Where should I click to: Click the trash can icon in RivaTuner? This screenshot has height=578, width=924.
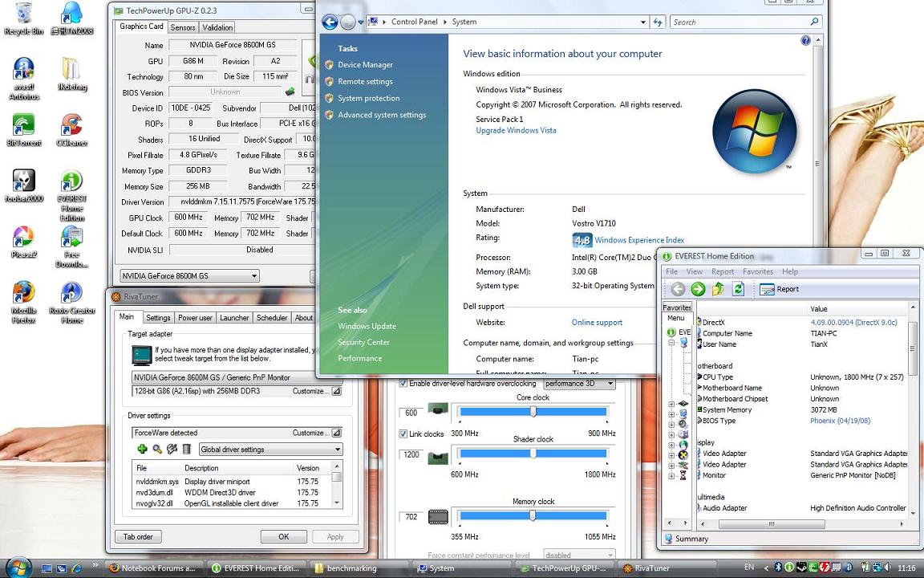pos(187,450)
